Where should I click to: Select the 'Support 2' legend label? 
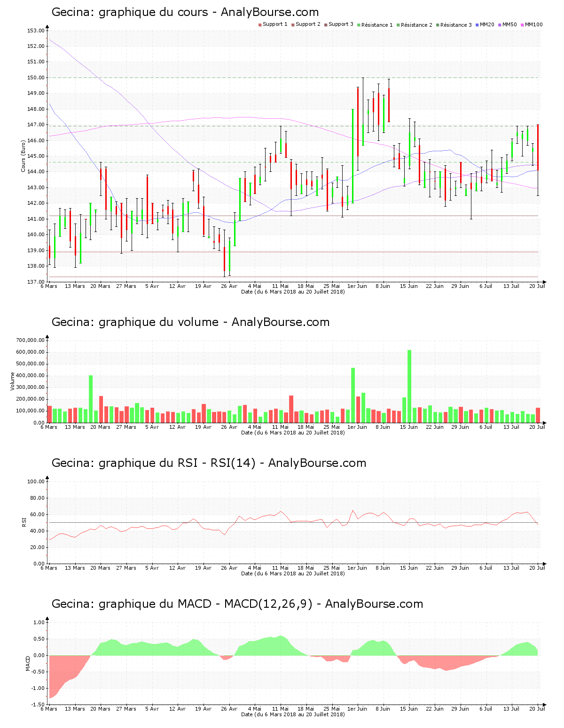point(308,24)
